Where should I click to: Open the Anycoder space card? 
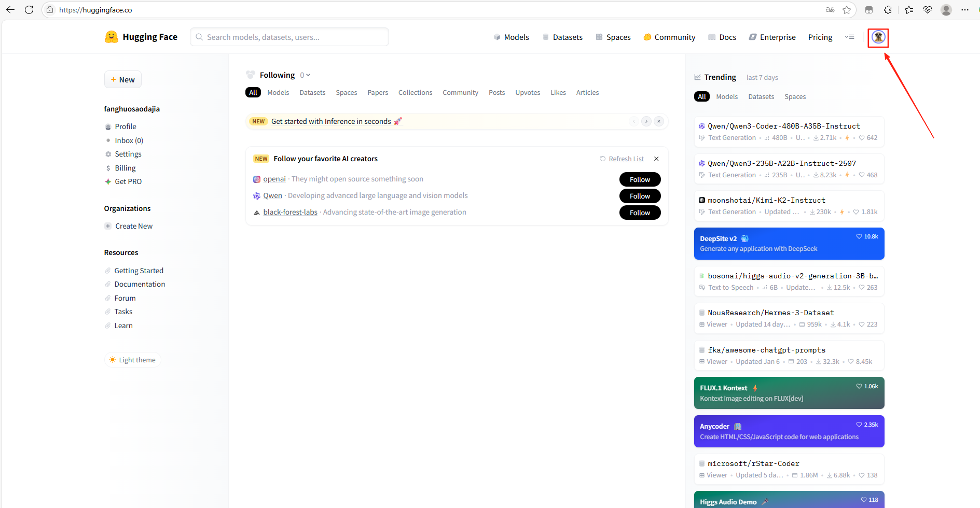coord(789,431)
